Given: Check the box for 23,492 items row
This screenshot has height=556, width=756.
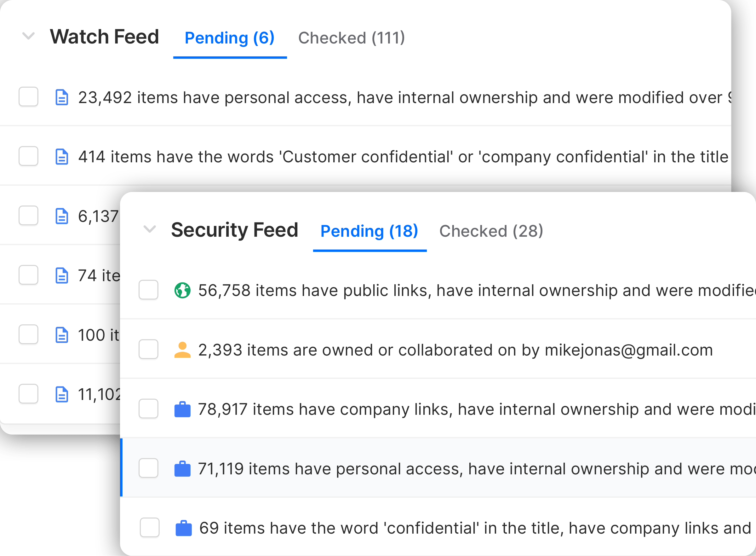Looking at the screenshot, I should 29,97.
